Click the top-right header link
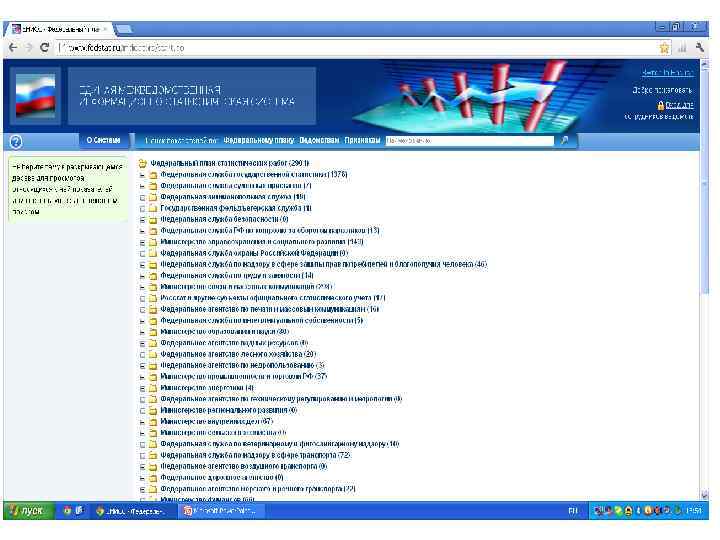 point(668,73)
